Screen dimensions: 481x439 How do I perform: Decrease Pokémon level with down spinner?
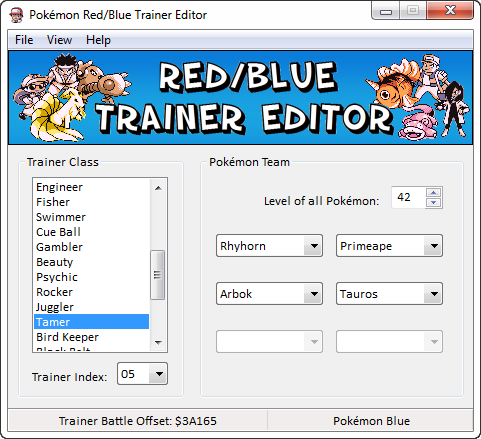434,202
